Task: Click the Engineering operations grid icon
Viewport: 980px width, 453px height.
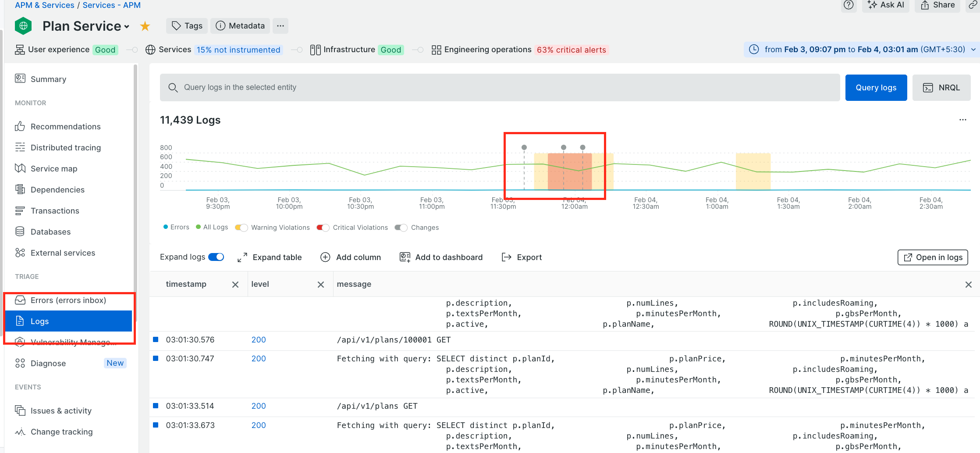Action: coord(436,50)
